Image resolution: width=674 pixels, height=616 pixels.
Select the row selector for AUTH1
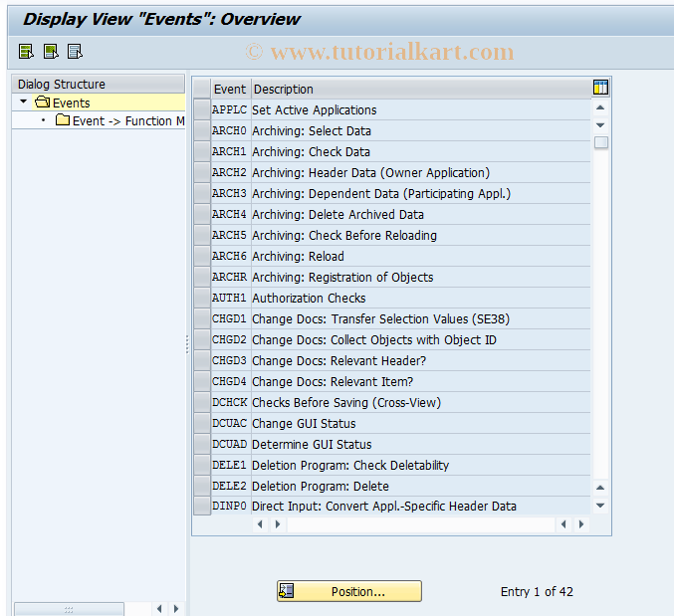coord(201,298)
